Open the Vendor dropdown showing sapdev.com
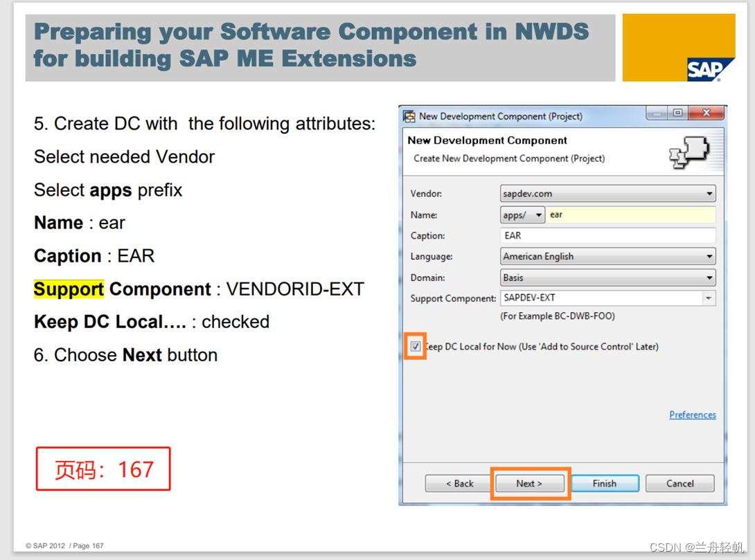 click(x=607, y=193)
